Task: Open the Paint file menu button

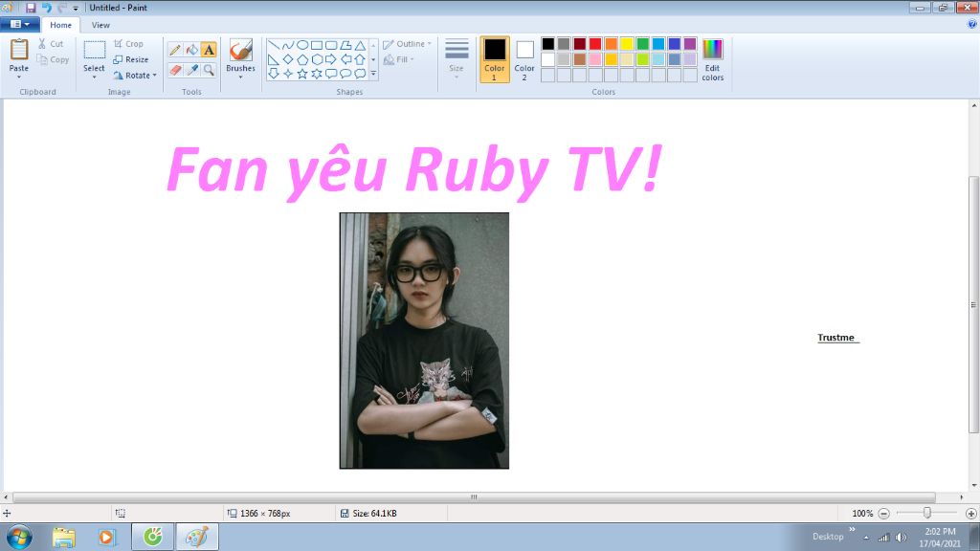Action: point(20,24)
